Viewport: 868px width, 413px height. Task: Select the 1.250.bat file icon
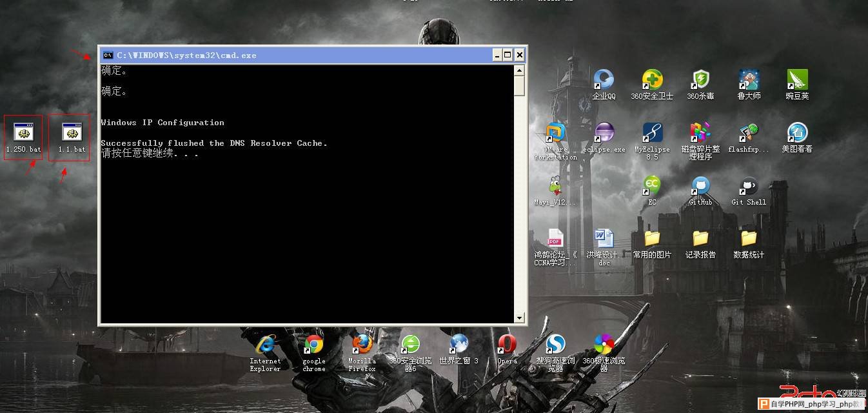point(23,132)
